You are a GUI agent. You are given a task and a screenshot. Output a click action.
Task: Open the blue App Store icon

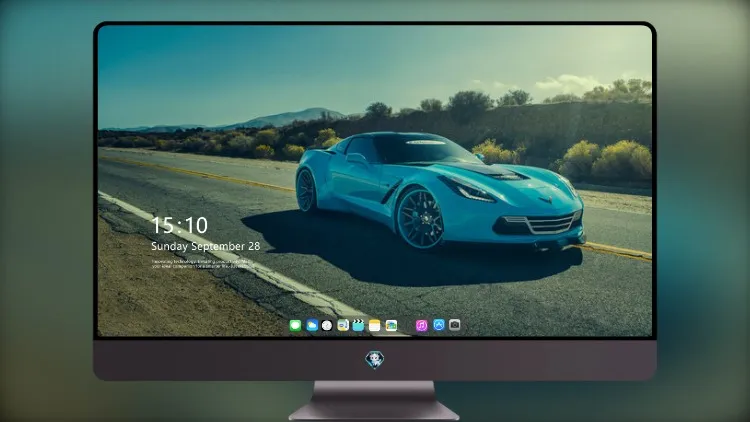[x=439, y=325]
